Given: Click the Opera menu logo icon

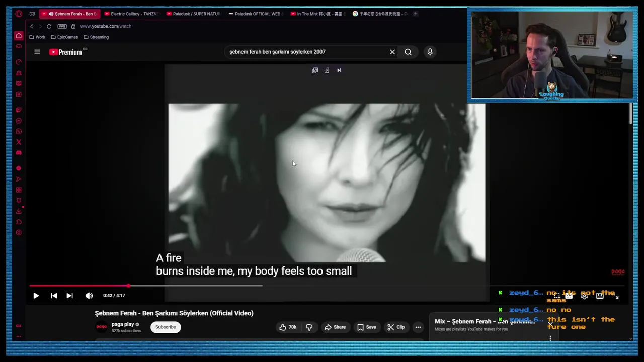Looking at the screenshot, I should click(19, 14).
